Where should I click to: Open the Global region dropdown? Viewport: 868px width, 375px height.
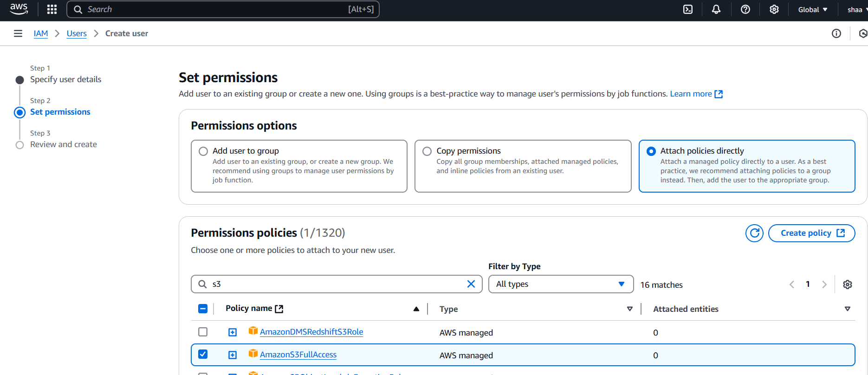pyautogui.click(x=813, y=9)
